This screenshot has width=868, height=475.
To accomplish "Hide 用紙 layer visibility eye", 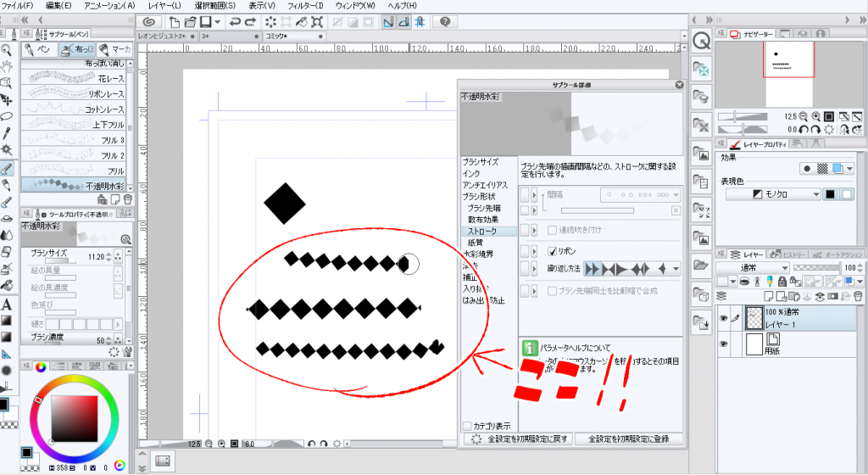I will coord(723,344).
